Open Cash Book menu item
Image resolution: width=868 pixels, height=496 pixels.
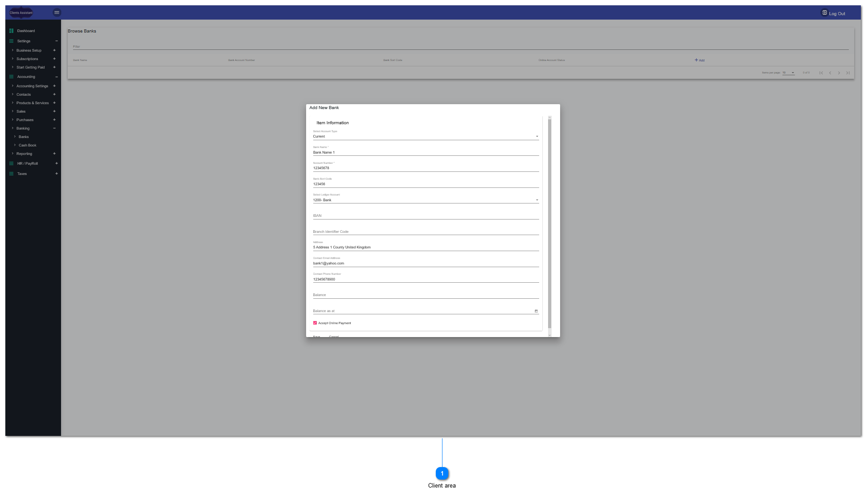tap(28, 145)
